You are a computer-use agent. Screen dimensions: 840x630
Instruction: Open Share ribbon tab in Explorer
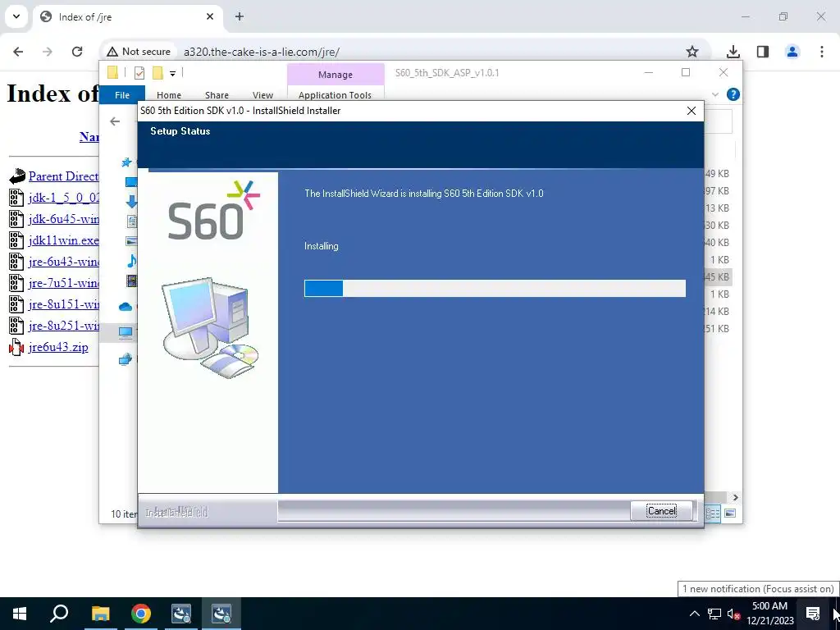217,95
